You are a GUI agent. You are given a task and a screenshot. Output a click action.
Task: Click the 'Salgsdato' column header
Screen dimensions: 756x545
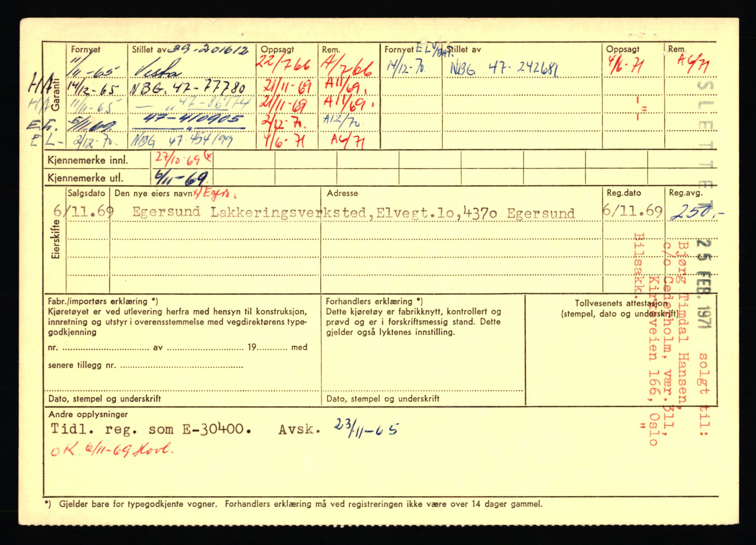point(86,193)
